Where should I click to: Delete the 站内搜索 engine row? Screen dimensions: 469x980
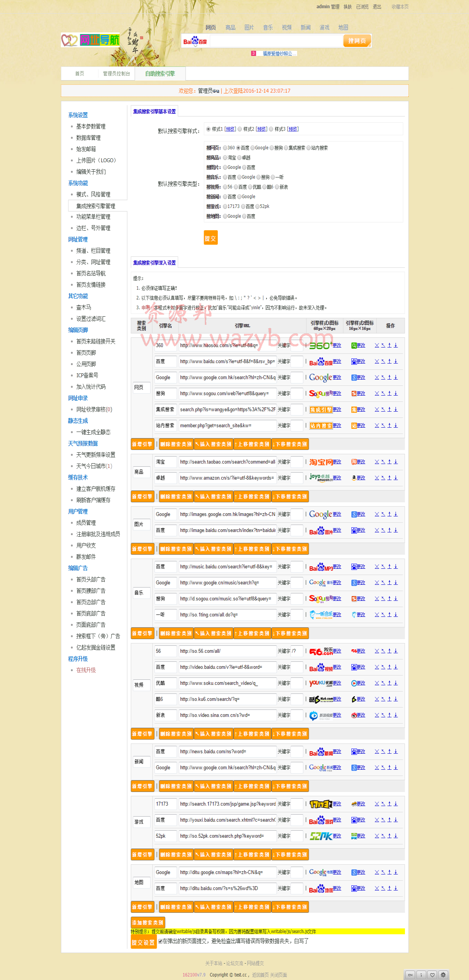click(x=377, y=425)
